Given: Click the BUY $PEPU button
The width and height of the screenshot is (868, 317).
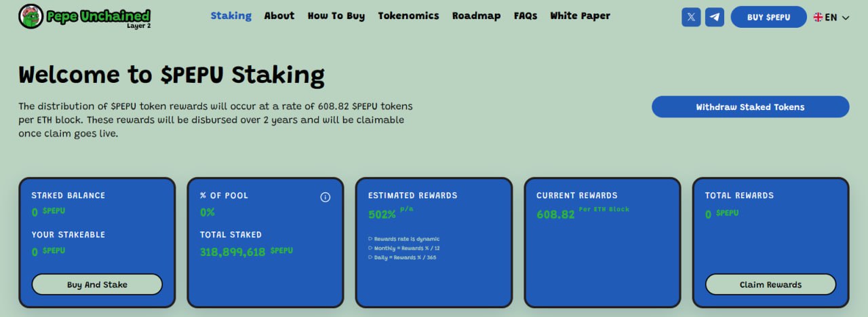Looking at the screenshot, I should [x=768, y=17].
